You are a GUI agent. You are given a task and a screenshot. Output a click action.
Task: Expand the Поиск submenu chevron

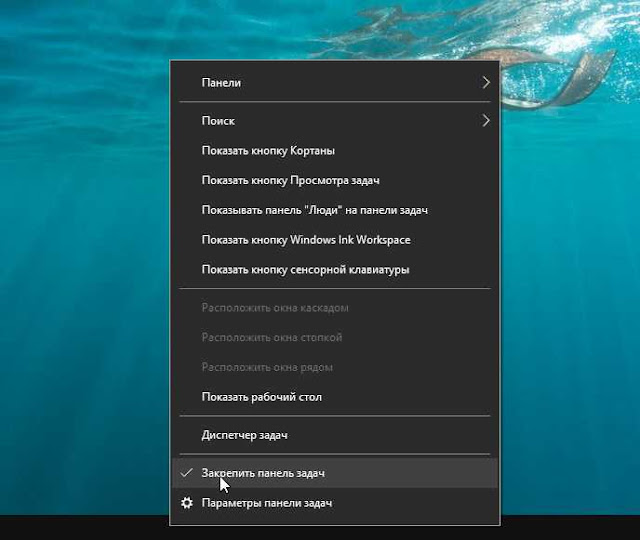485,120
